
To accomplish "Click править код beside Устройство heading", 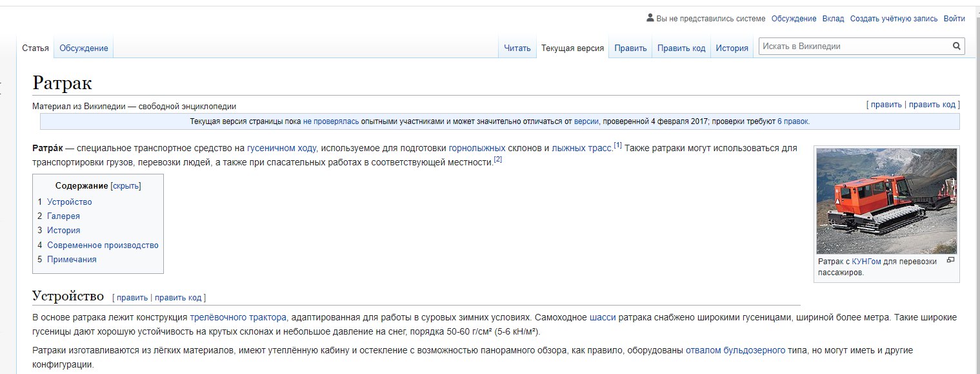I will [x=178, y=298].
